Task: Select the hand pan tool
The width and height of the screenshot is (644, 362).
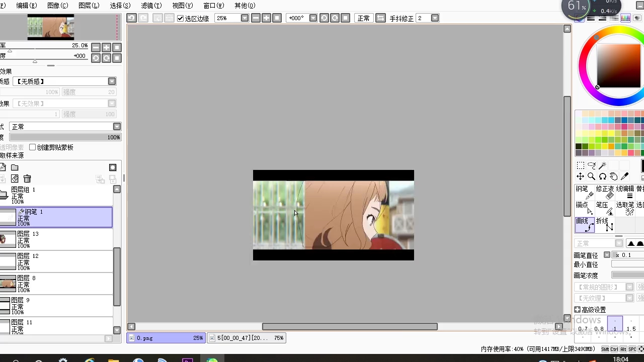Action: click(x=613, y=176)
